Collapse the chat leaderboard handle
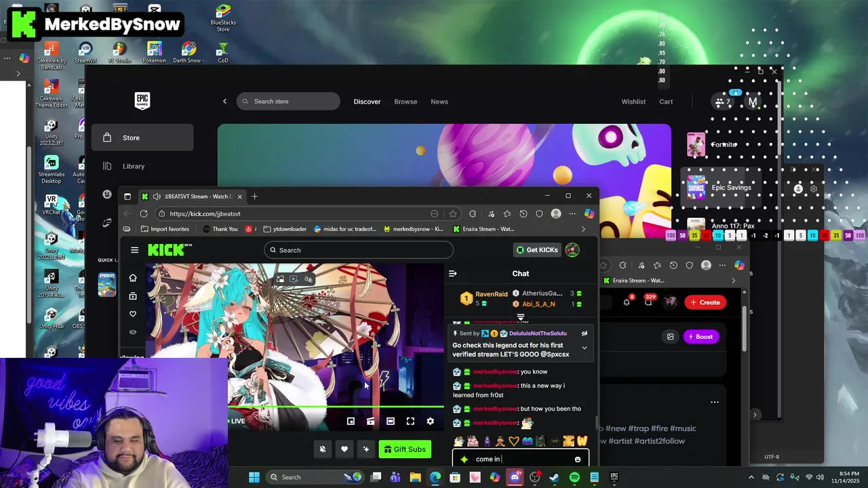 click(x=521, y=317)
